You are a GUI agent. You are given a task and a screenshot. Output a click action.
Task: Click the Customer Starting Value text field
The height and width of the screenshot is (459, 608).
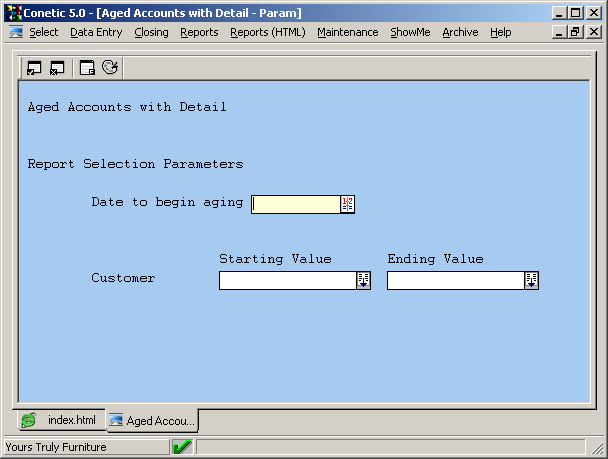[x=287, y=281]
